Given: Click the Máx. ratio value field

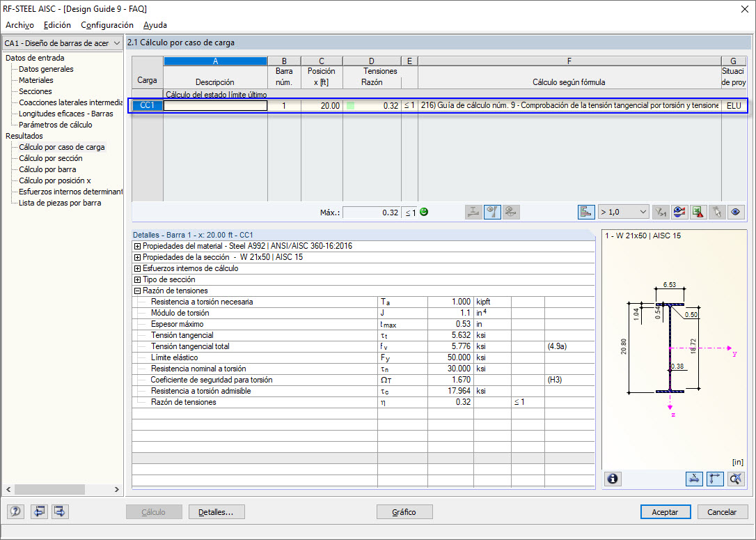Looking at the screenshot, I should point(371,213).
